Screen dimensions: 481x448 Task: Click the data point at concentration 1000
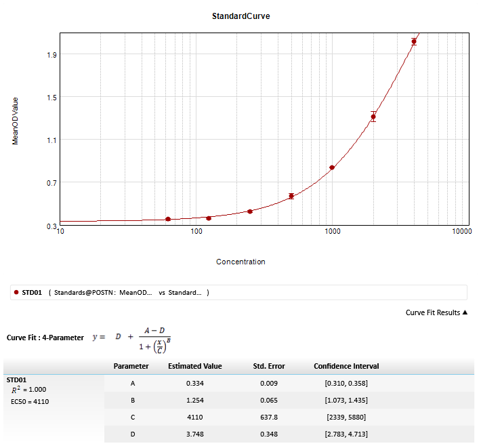click(x=332, y=167)
